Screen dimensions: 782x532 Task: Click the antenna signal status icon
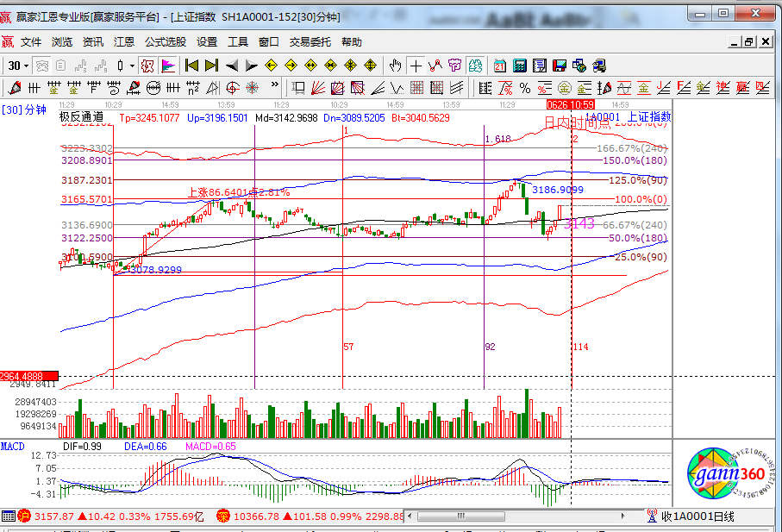tap(652, 516)
